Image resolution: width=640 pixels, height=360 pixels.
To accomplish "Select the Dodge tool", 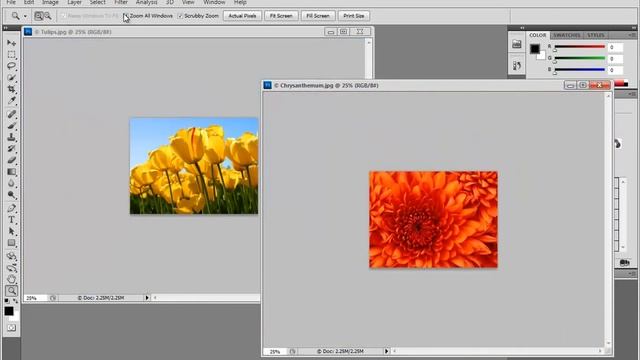I will [11, 195].
